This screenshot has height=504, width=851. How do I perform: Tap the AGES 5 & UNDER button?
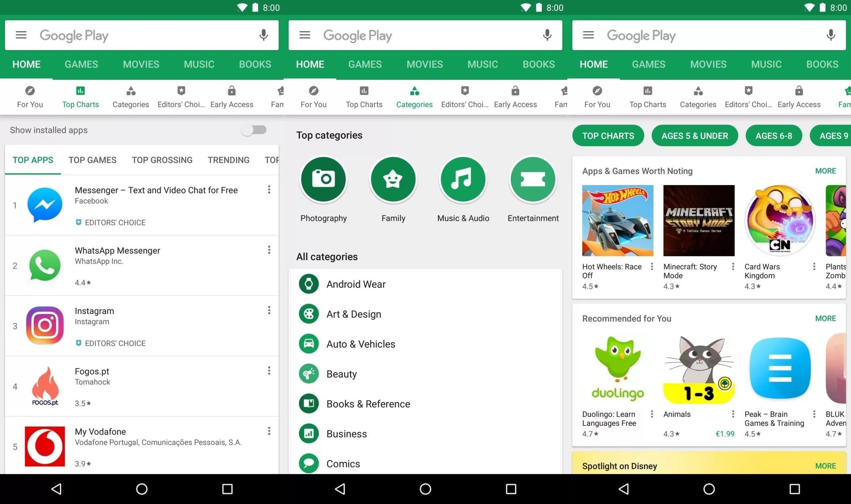point(695,136)
